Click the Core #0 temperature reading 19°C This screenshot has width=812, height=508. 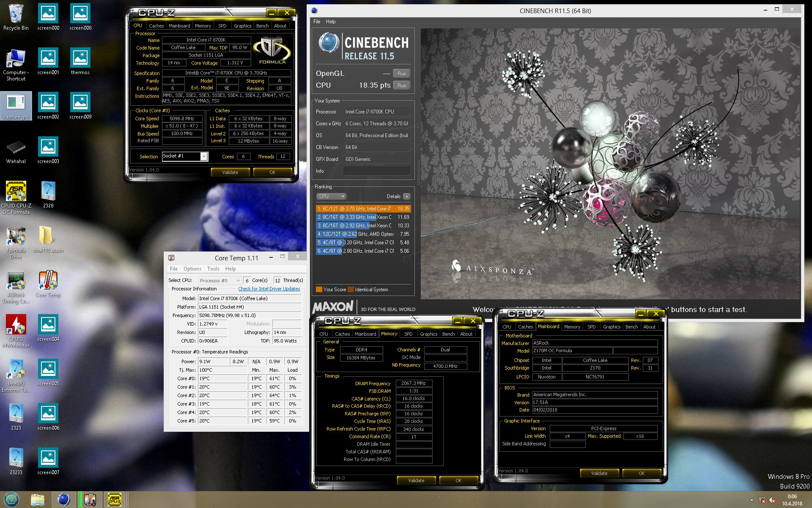222,379
